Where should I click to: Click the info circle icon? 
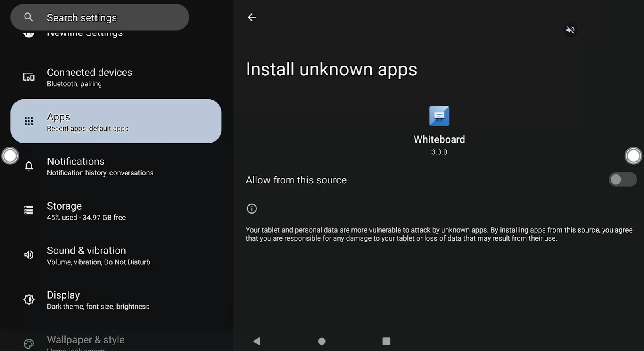pos(252,208)
